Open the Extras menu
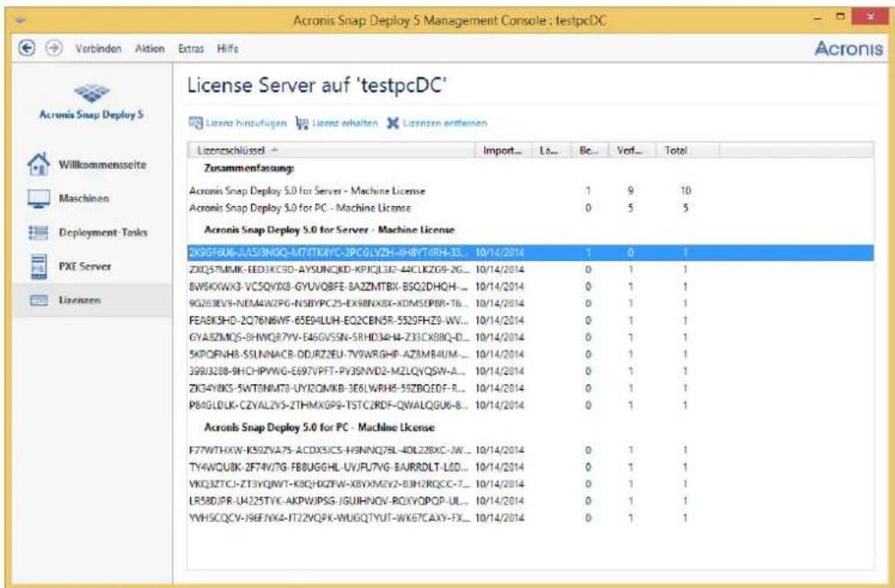895x588 pixels. coord(191,49)
